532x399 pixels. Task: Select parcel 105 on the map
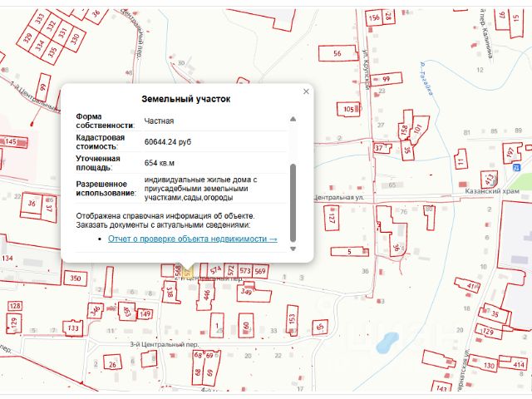click(348, 109)
